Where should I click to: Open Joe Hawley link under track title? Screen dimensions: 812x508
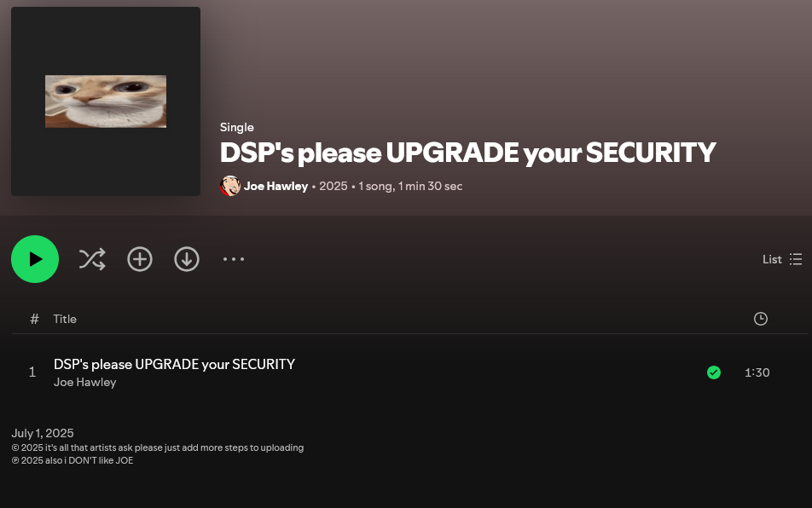click(85, 383)
